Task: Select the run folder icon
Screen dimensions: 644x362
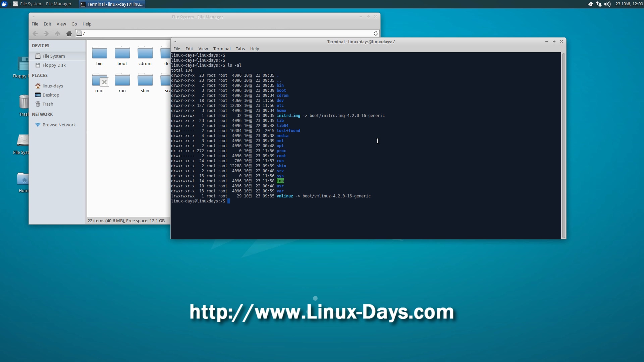Action: tap(122, 80)
